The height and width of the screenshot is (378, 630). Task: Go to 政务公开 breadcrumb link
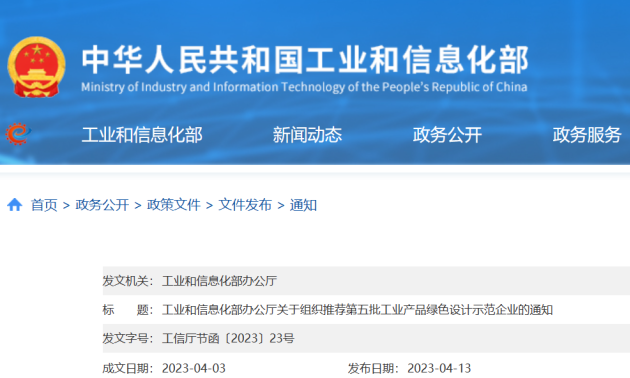(x=102, y=205)
